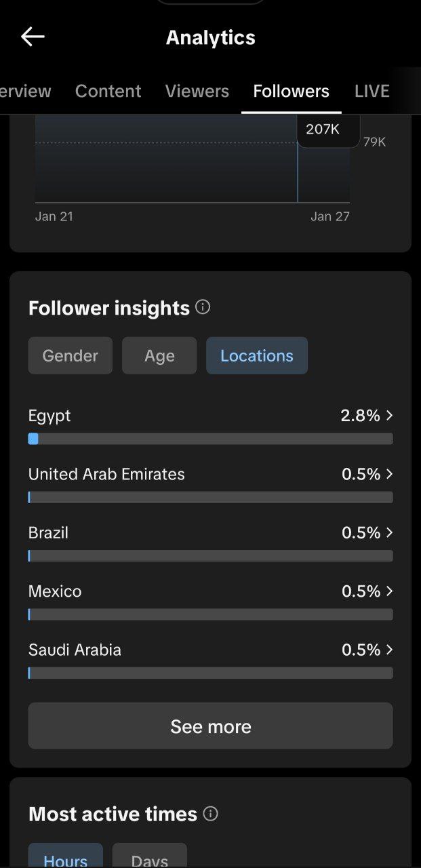Select the Age filter chip
Image resolution: width=421 pixels, height=868 pixels.
click(159, 355)
